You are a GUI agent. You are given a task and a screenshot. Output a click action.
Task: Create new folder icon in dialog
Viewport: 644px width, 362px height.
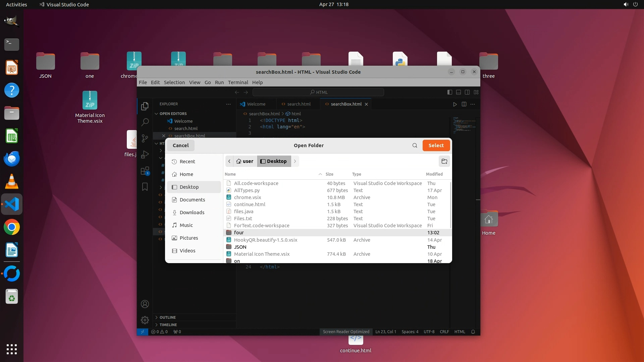coord(444,161)
